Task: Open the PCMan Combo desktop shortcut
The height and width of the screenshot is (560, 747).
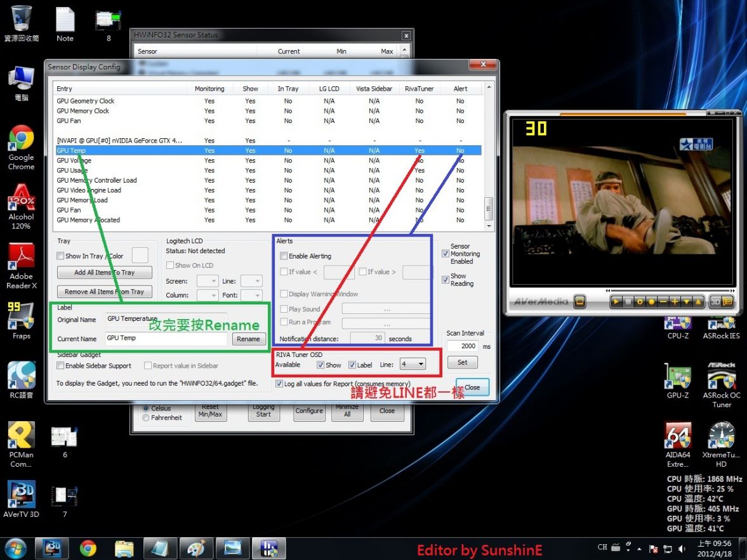Action: [21, 445]
